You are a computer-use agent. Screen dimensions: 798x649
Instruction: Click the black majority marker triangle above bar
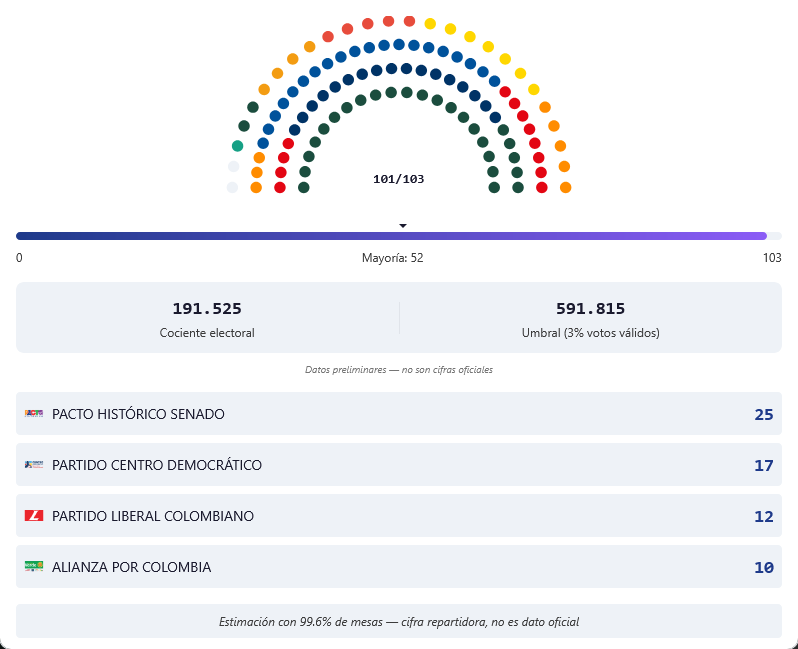[403, 226]
